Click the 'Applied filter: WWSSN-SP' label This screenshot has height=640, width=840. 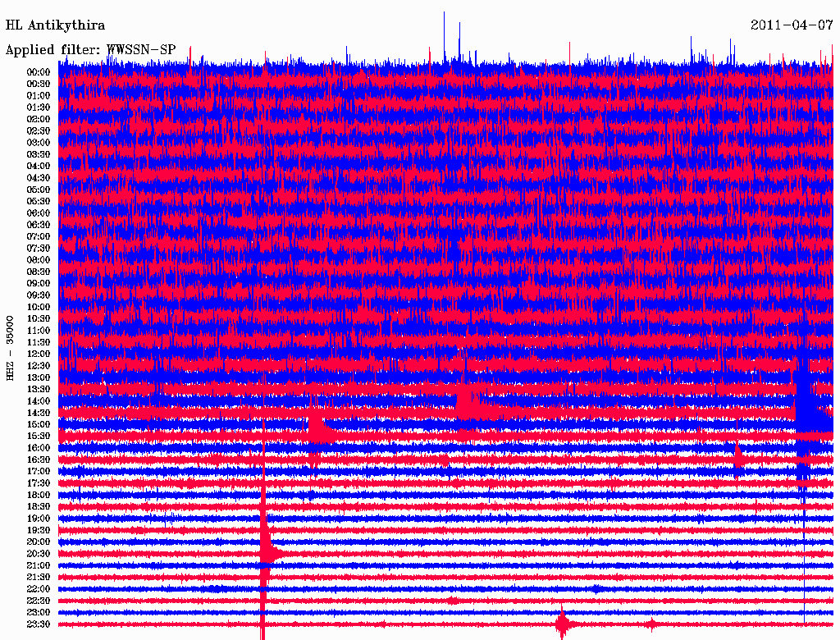pyautogui.click(x=90, y=50)
